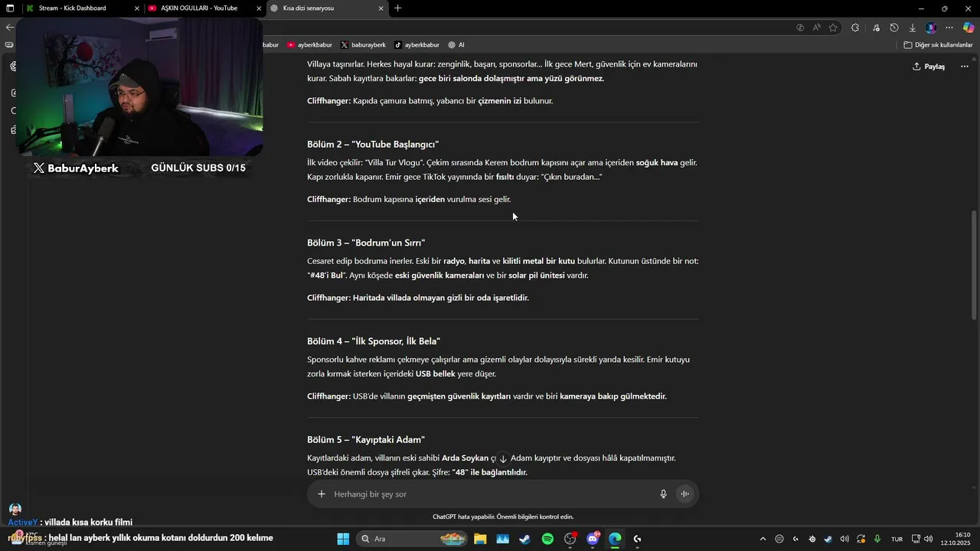Open browser history clock icon
The width and height of the screenshot is (980, 551).
[894, 28]
